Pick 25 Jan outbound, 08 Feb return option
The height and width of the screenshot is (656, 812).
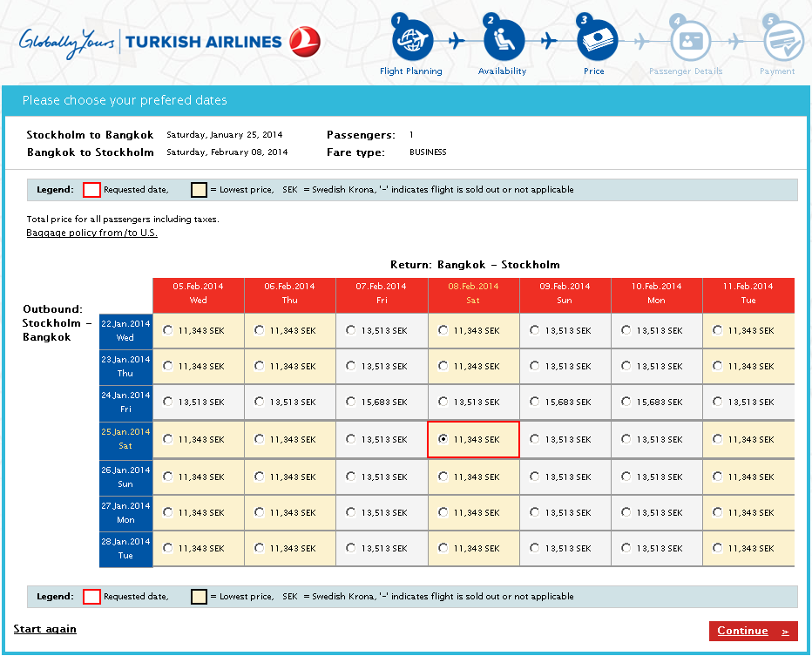tap(443, 439)
